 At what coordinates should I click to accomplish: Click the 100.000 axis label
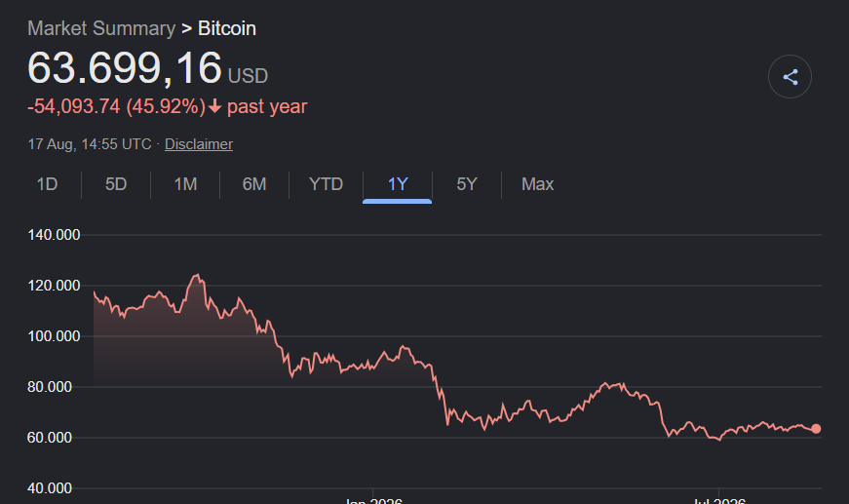click(x=54, y=336)
